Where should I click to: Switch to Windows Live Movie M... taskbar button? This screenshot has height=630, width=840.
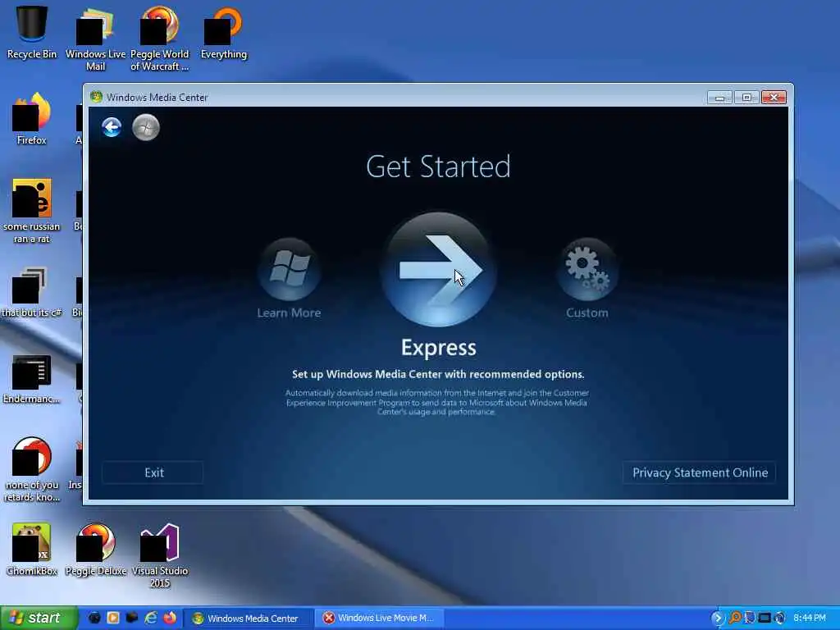(379, 619)
